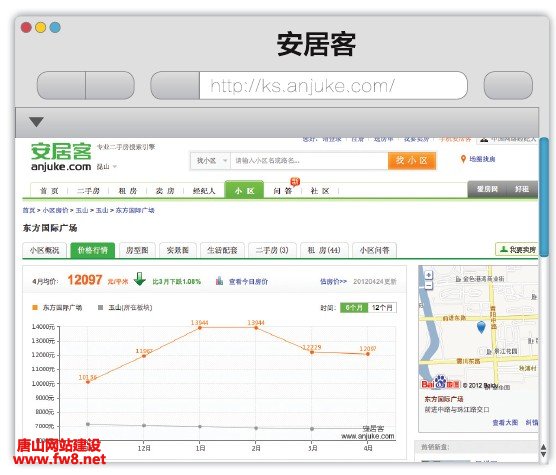Open the 社区 navigation item
The image size is (556, 475).
320,191
